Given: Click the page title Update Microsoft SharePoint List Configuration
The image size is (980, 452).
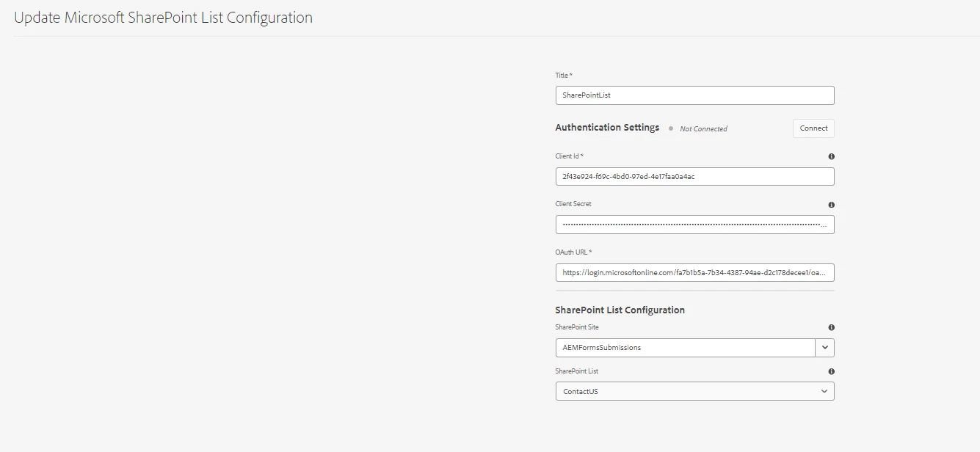Looking at the screenshot, I should pyautogui.click(x=163, y=18).
